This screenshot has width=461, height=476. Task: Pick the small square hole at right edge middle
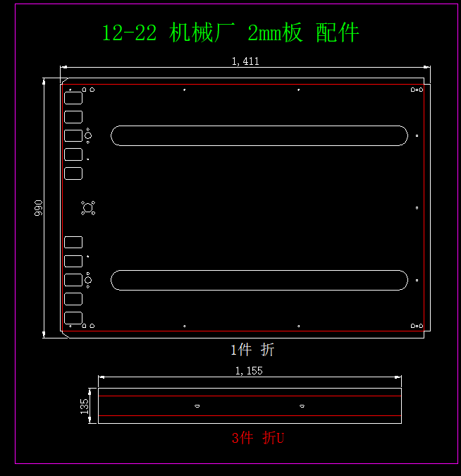(x=418, y=208)
